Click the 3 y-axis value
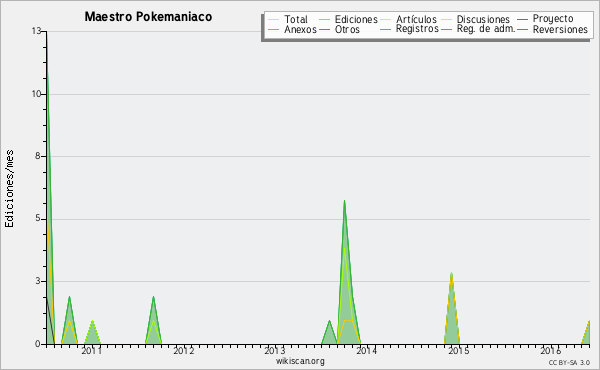 point(38,281)
